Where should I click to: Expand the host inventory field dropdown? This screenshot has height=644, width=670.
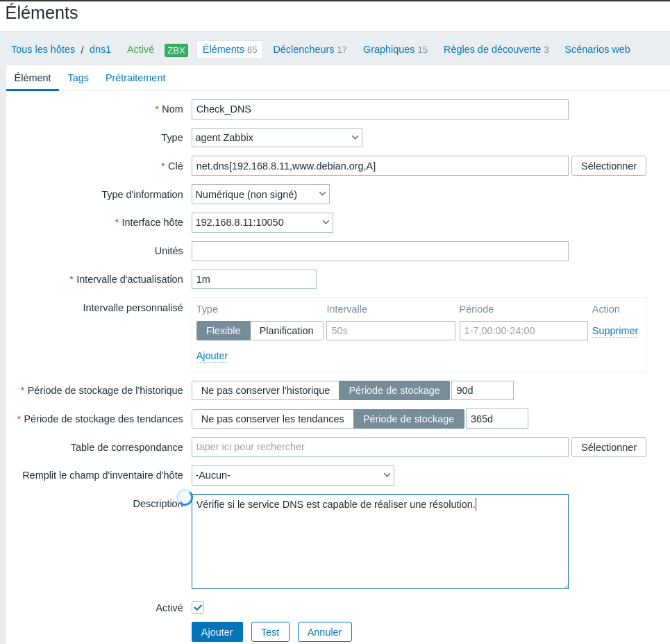[x=292, y=475]
